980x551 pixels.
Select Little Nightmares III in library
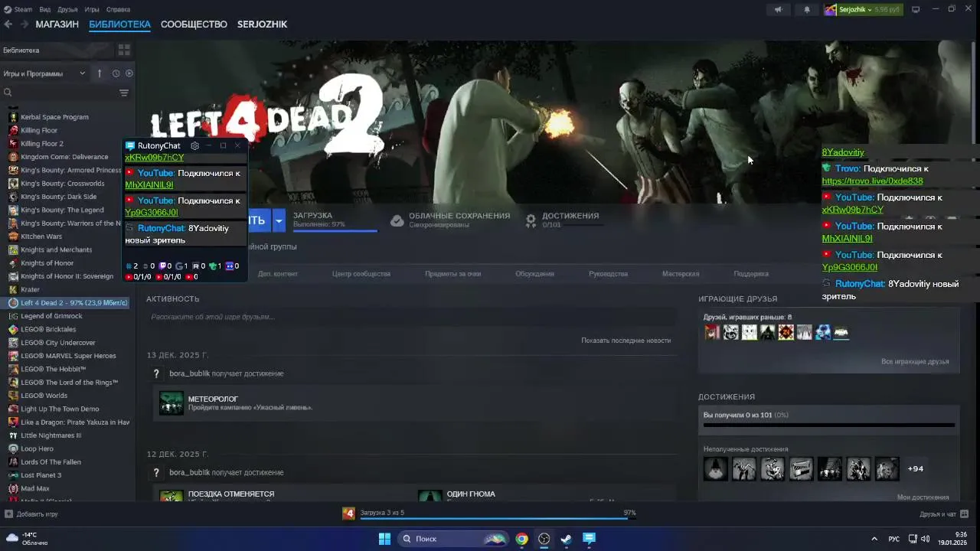(51, 435)
